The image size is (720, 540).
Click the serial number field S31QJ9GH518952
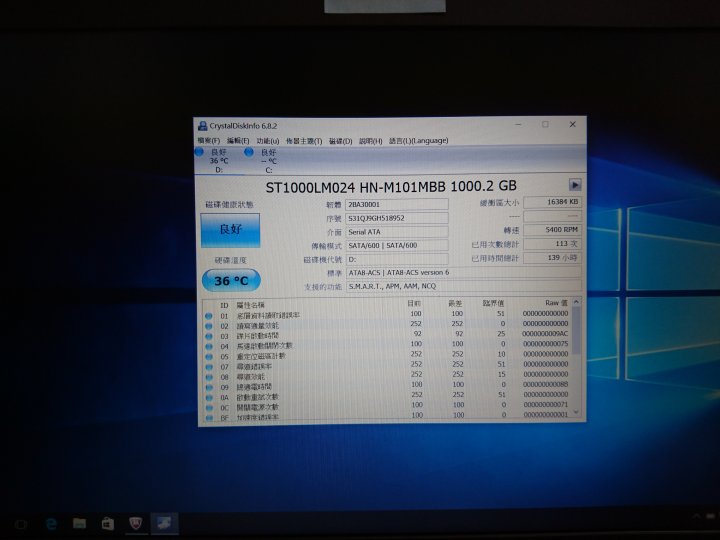(x=397, y=218)
